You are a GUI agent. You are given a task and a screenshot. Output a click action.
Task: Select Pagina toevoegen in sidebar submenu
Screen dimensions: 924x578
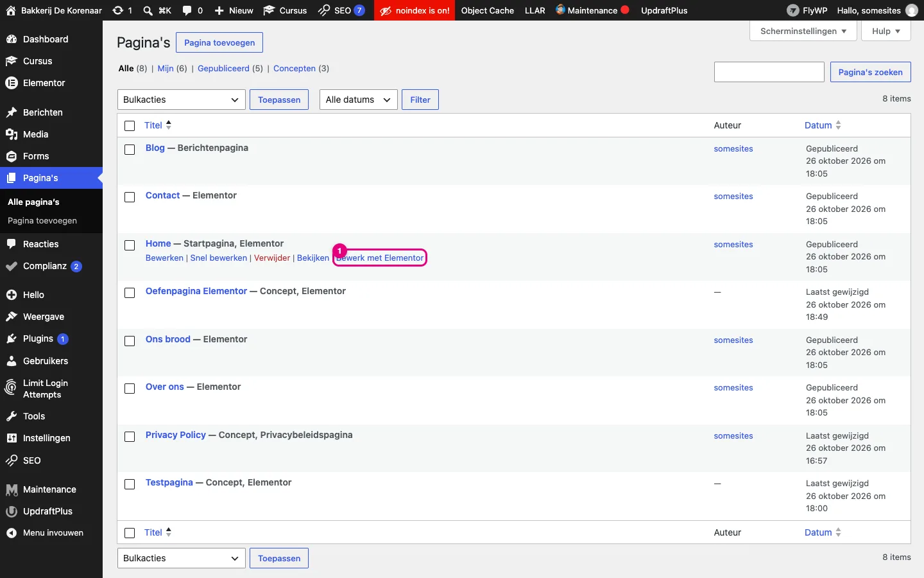(x=42, y=220)
